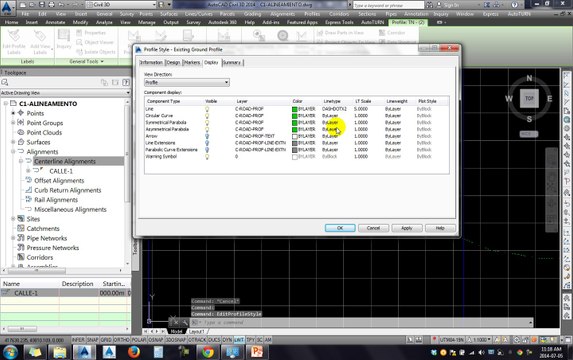Expand the General Tools panel arrow

tap(102, 62)
